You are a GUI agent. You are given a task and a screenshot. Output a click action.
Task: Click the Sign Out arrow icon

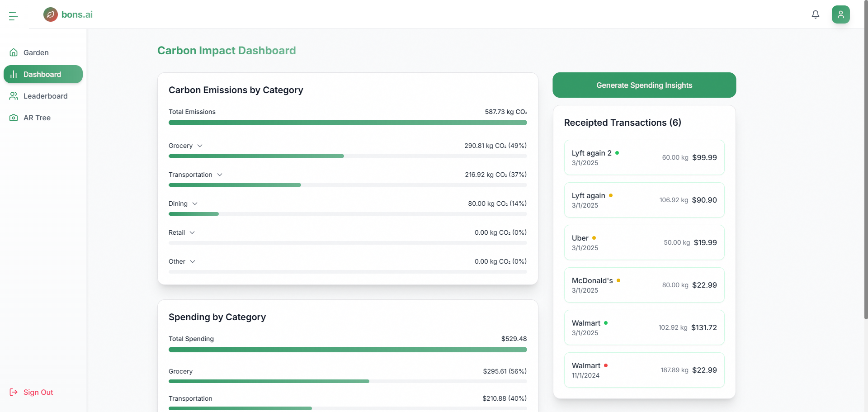coord(14,392)
